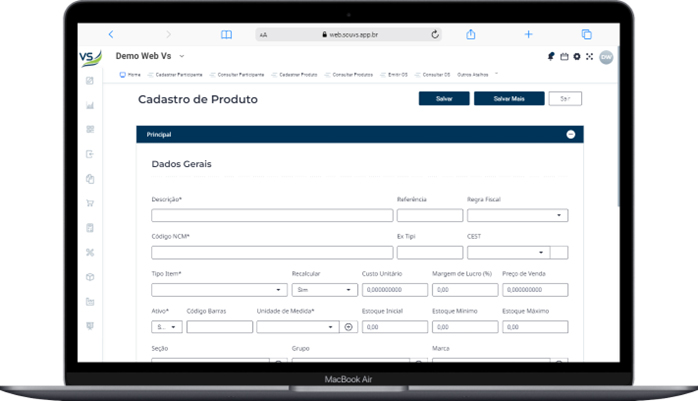Open sidebar invoice document icon
The width and height of the screenshot is (698, 401).
click(90, 228)
